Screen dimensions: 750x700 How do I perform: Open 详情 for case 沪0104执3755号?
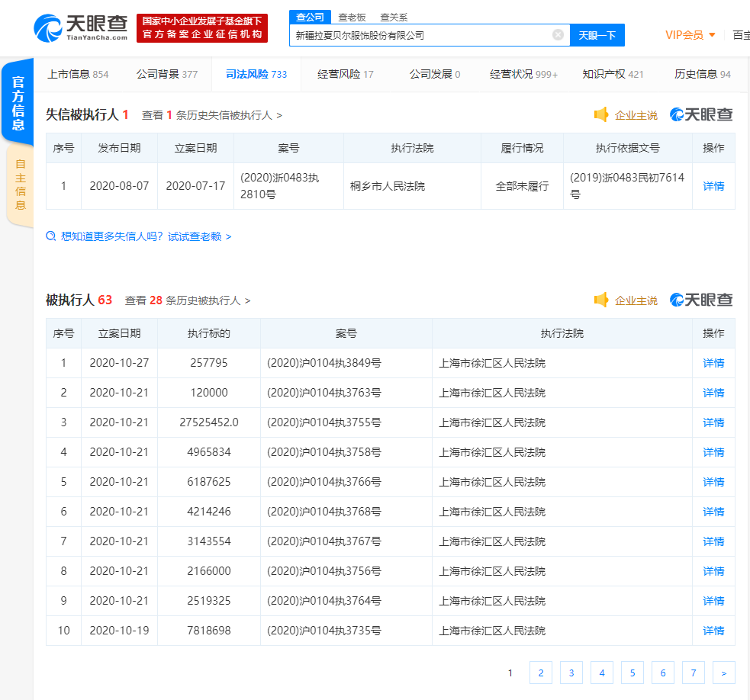713,422
